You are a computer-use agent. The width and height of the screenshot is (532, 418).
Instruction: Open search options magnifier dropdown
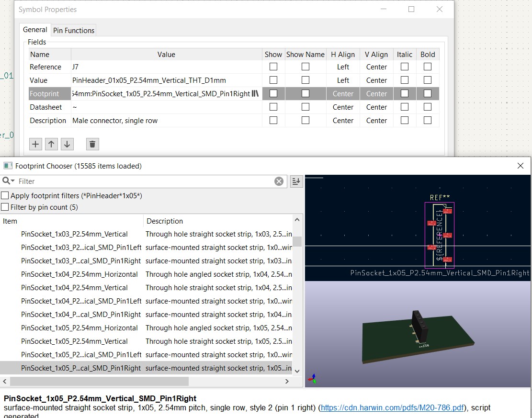click(8, 181)
